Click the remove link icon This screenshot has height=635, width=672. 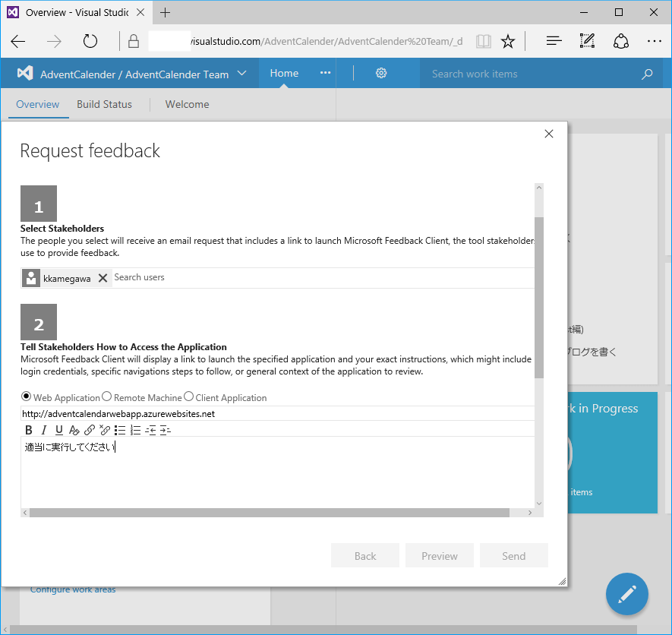tap(105, 430)
